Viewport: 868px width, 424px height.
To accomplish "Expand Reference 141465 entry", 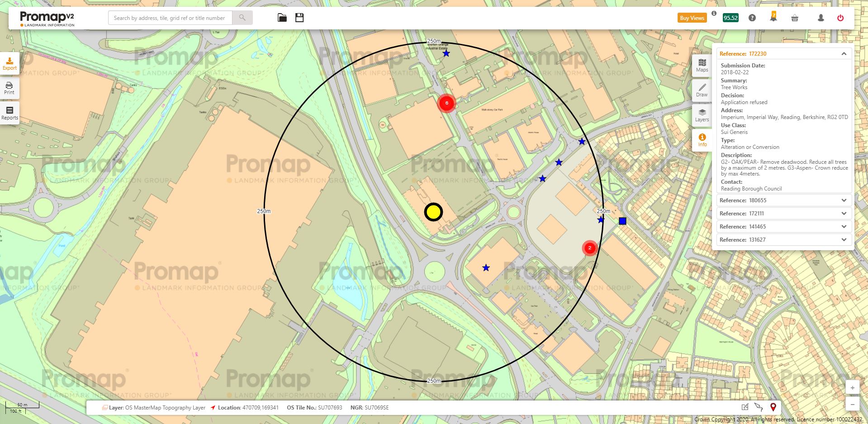I will coord(784,226).
